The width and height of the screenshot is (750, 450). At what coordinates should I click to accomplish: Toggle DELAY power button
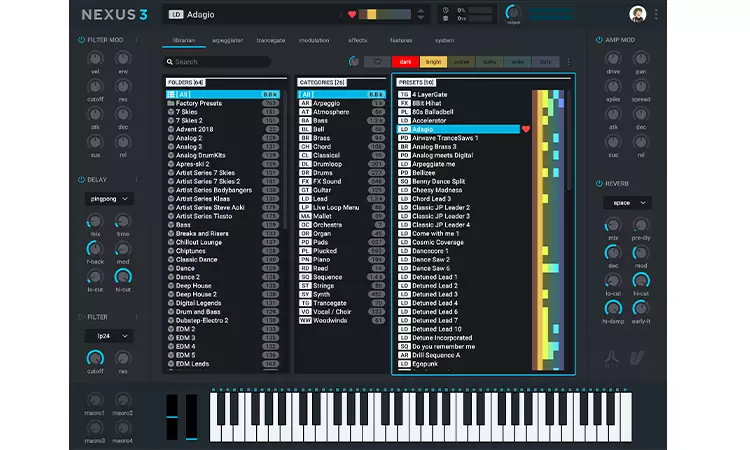81,180
